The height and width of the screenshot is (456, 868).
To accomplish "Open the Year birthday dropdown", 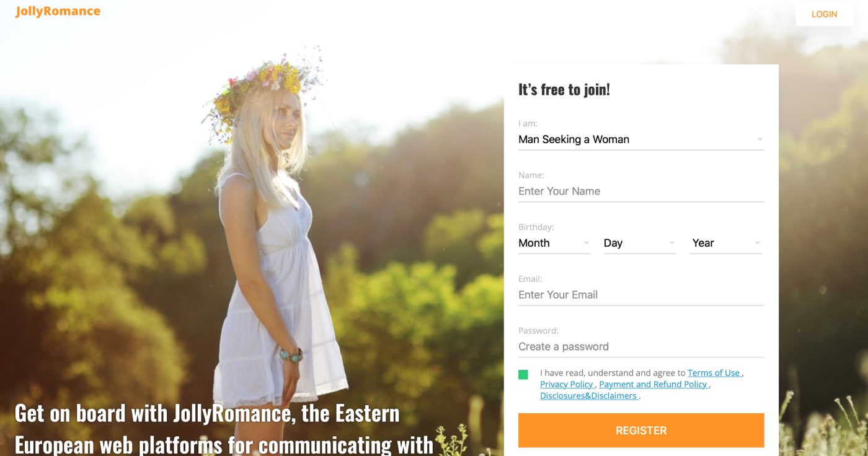I will [x=725, y=243].
